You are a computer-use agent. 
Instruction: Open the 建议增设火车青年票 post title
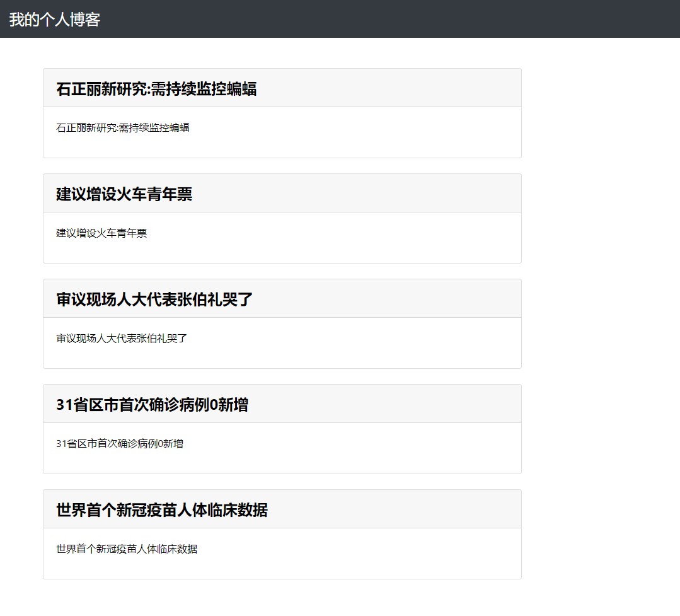coord(124,194)
